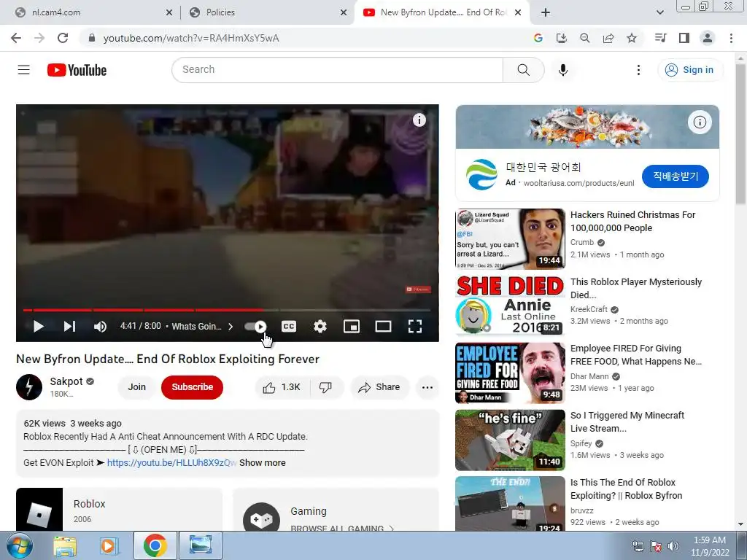Reload the current page
Screen dimensions: 747x560
63,38
